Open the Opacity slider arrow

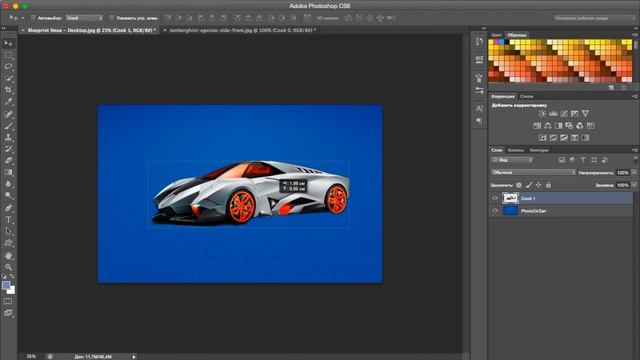point(634,173)
